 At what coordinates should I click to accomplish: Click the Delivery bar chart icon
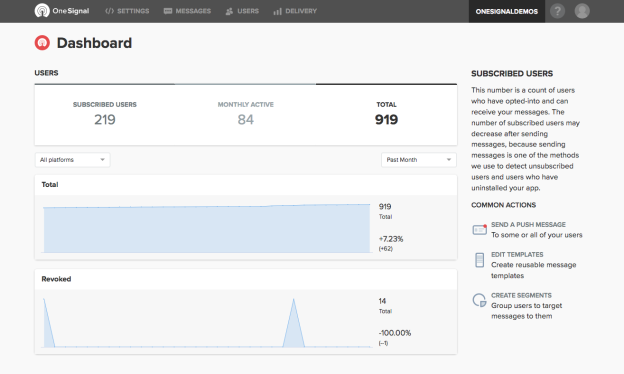pyautogui.click(x=277, y=12)
